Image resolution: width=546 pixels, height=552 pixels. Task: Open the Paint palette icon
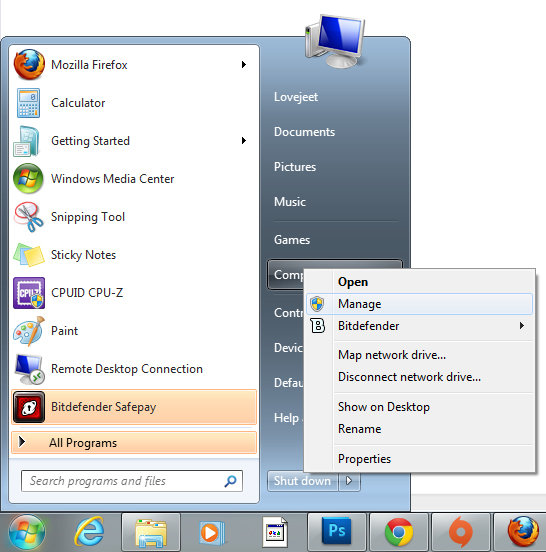coord(29,331)
